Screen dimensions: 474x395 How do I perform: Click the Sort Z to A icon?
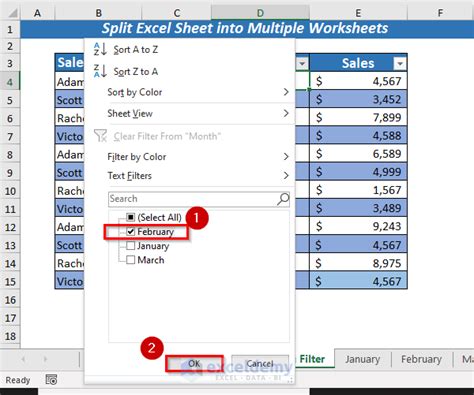(x=100, y=71)
